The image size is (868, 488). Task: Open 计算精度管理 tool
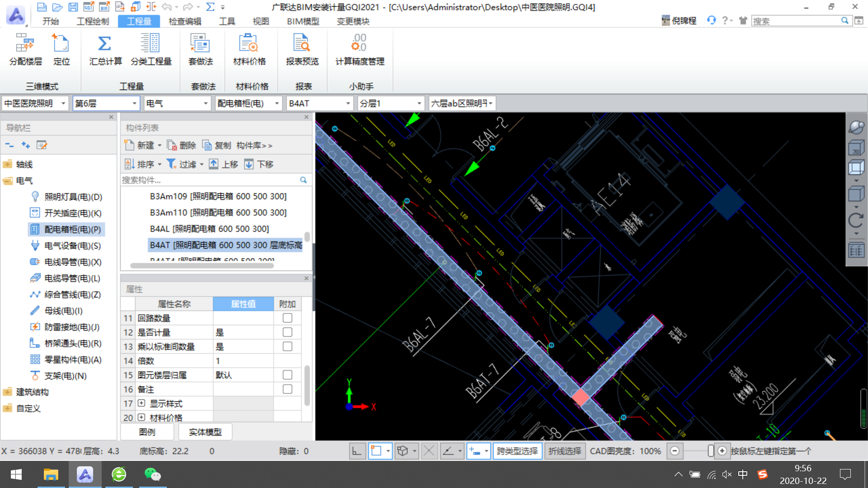360,50
